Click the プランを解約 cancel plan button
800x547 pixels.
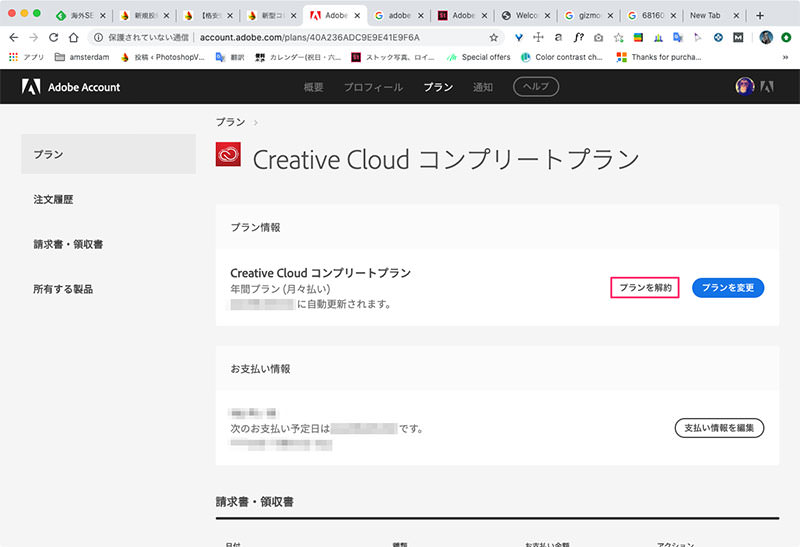[x=645, y=287]
